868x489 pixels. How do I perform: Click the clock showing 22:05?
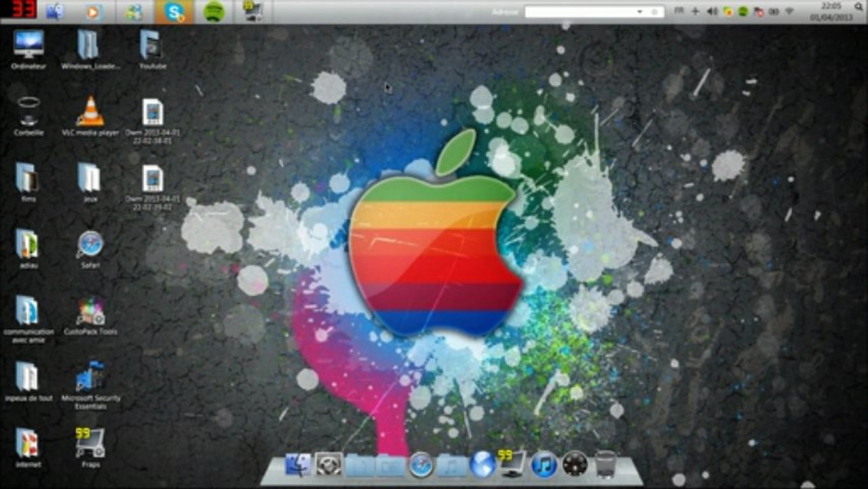pyautogui.click(x=831, y=6)
